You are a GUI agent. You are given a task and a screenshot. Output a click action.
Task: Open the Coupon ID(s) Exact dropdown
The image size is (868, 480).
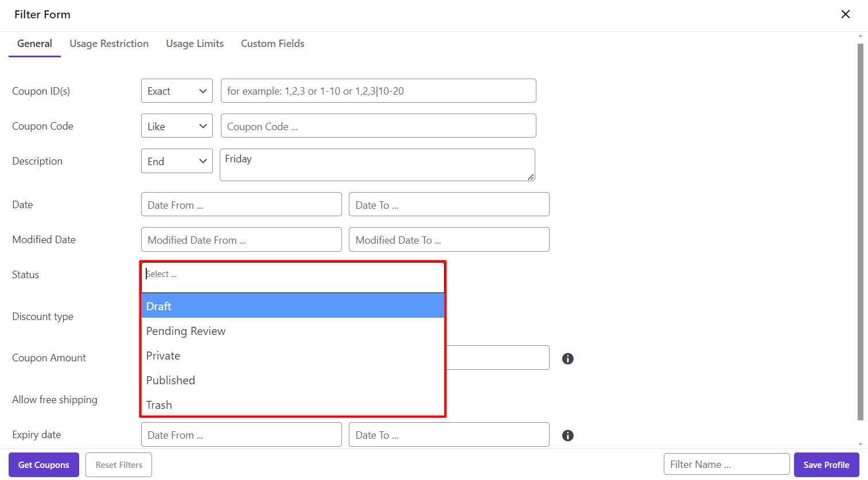point(177,91)
